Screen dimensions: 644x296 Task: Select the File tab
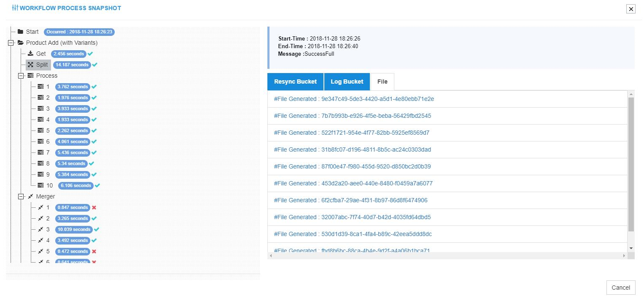(382, 81)
